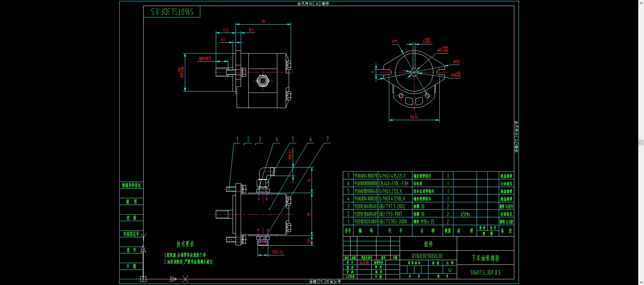The height and width of the screenshot is (285, 644).
Task: Click the red designer signature in title block
Action: [x=364, y=262]
